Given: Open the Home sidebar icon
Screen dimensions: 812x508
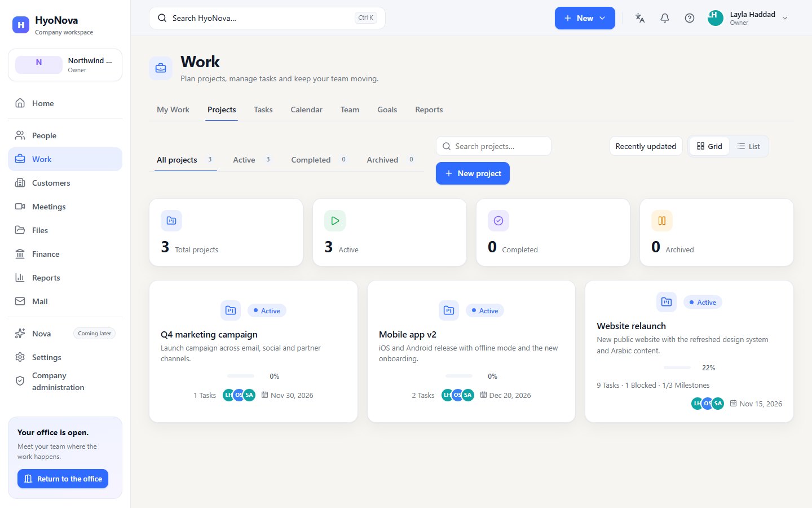Looking at the screenshot, I should pyautogui.click(x=20, y=103).
